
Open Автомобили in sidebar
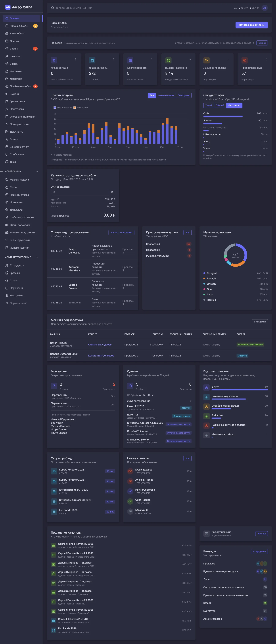click(x=21, y=34)
